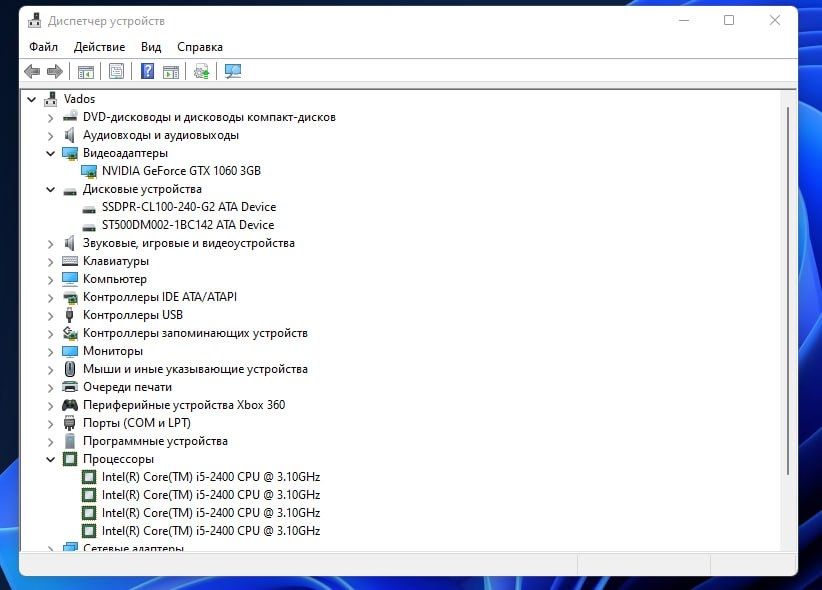Image resolution: width=822 pixels, height=590 pixels.
Task: Click the Процессоры chip category icon
Action: pos(70,459)
